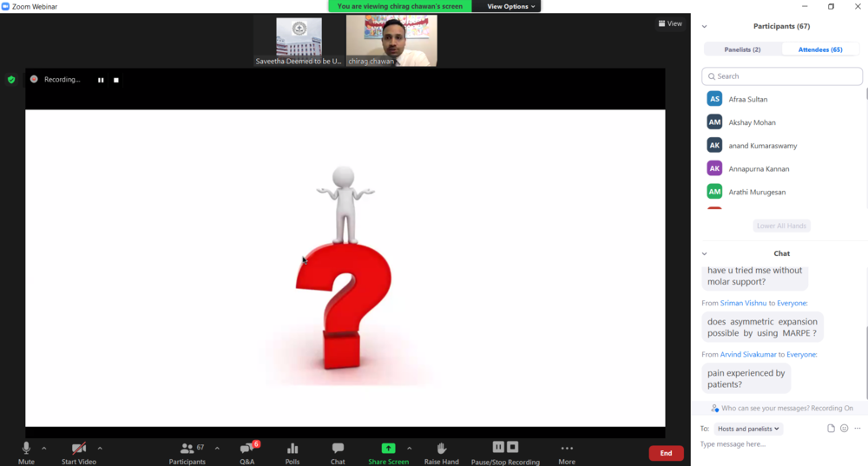
Task: Click the anand Kumaraswamy avatar
Action: (714, 146)
